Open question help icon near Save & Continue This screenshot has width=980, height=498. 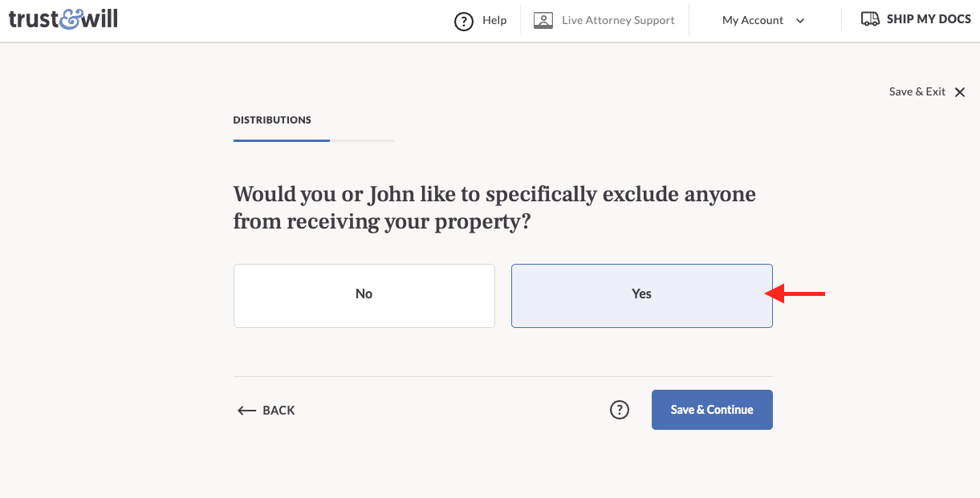click(620, 410)
